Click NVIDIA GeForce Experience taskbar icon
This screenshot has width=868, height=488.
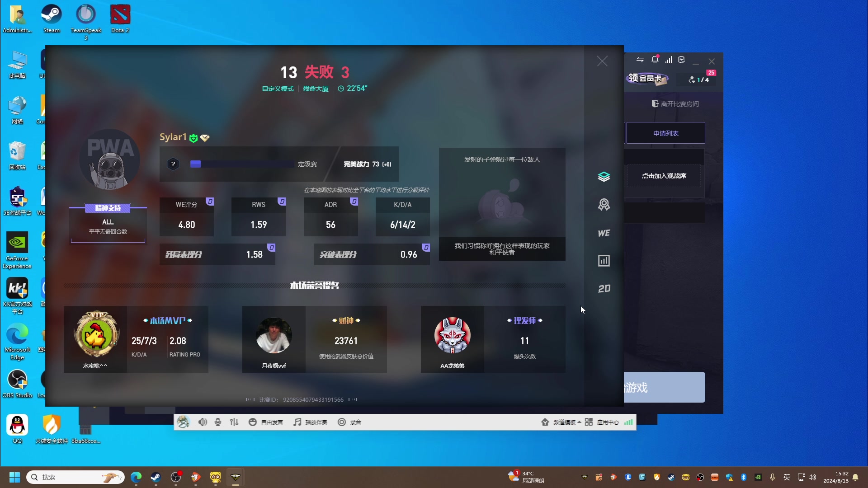tap(758, 477)
